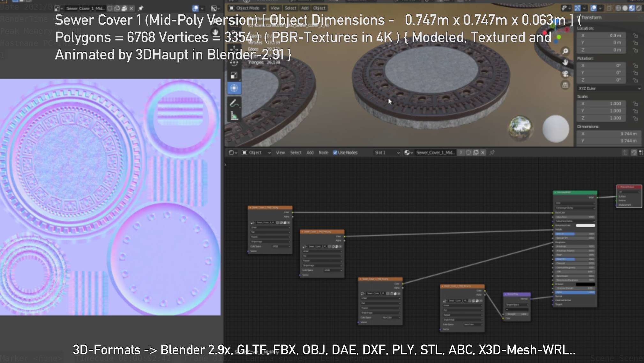Select the Scale tool in viewport toolbar

click(234, 75)
